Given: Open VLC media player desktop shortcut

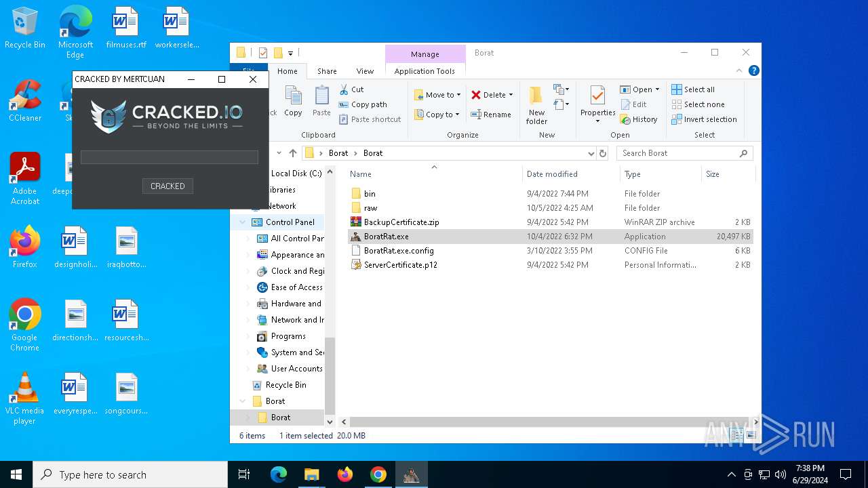Looking at the screenshot, I should pos(25,398).
